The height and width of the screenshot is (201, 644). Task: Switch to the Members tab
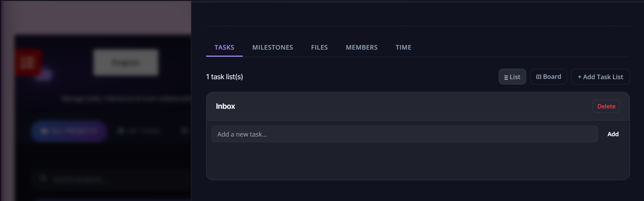tap(362, 48)
